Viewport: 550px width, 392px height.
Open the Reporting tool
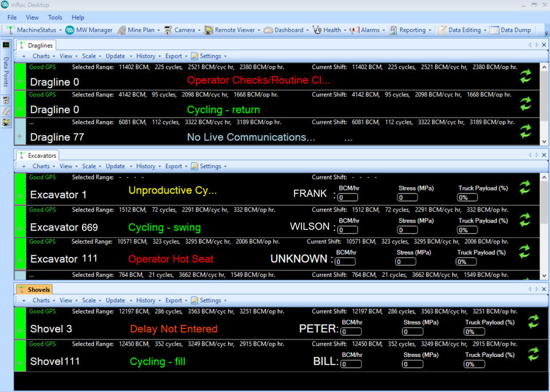click(409, 30)
